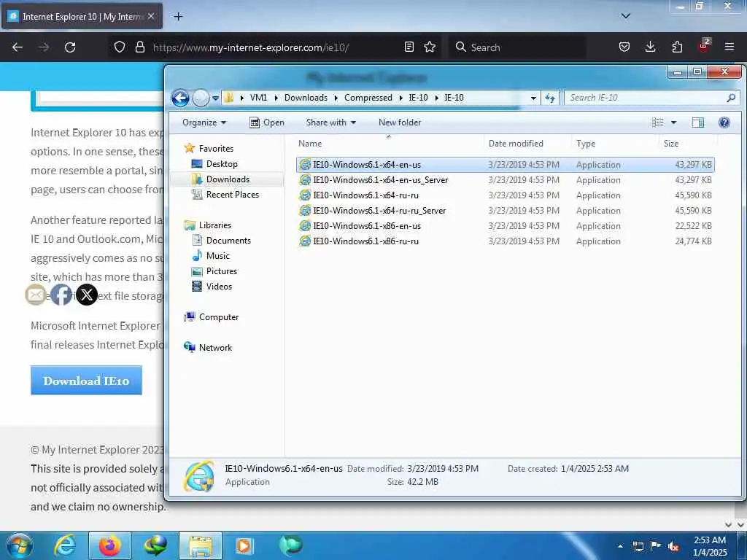Open Windows Start menu

20,546
